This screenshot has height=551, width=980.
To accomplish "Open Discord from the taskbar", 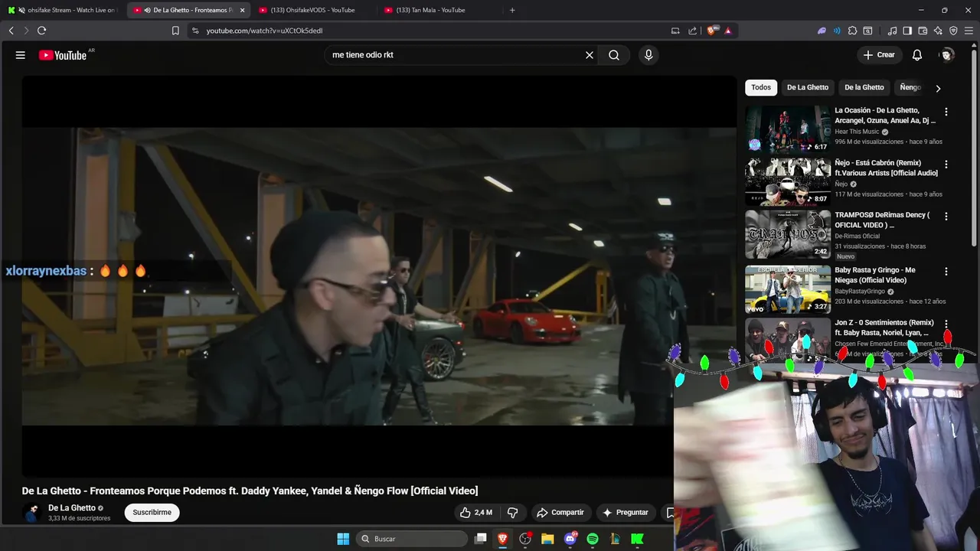I will click(x=570, y=539).
